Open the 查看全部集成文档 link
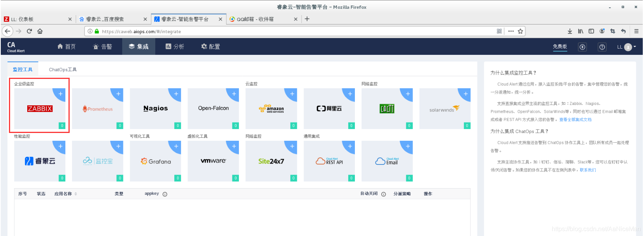This screenshot has height=236, width=644. coord(575,120)
